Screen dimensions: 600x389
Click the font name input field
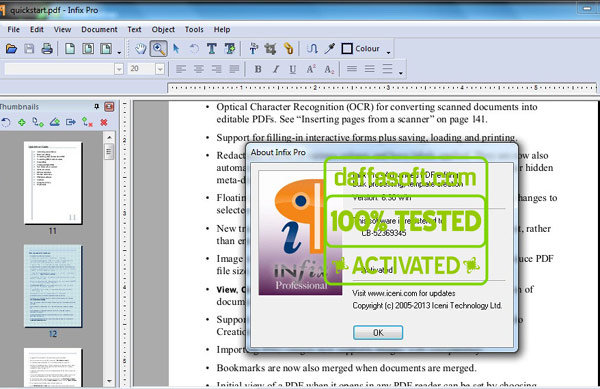(59, 69)
